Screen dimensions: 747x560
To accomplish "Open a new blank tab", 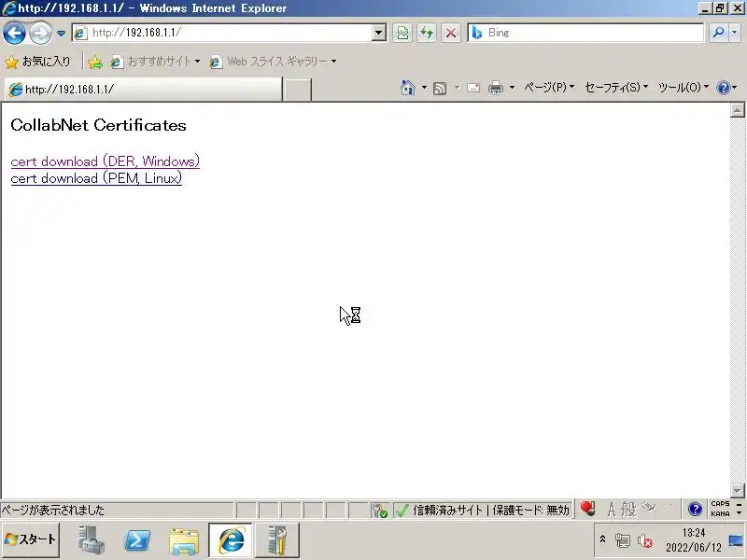I will click(297, 90).
